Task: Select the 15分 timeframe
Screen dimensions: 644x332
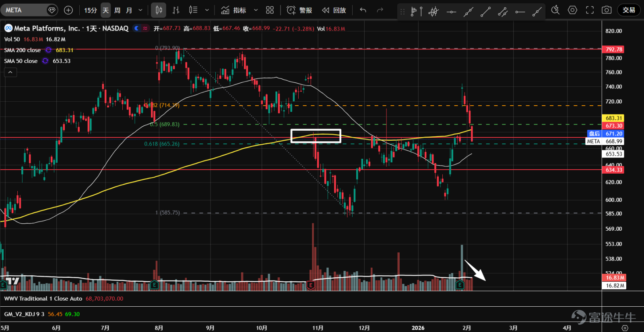Action: [91, 10]
